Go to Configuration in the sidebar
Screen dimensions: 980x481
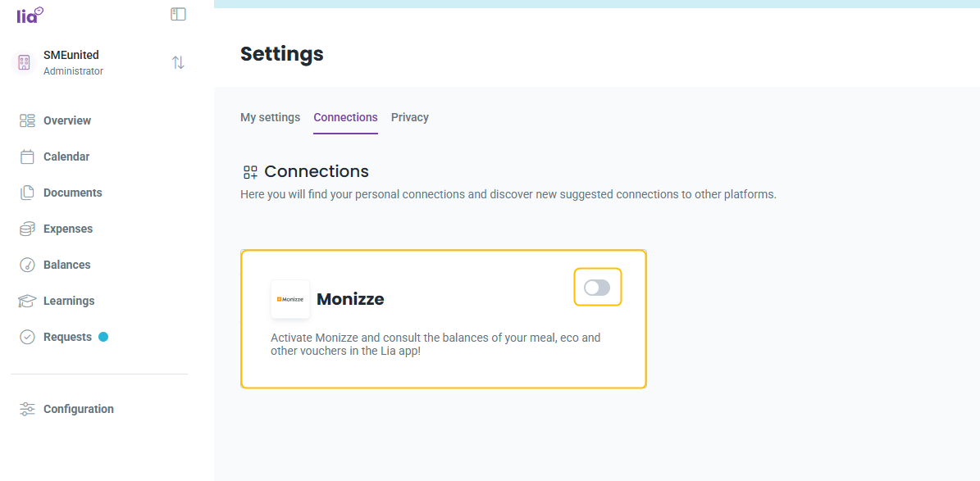(79, 409)
